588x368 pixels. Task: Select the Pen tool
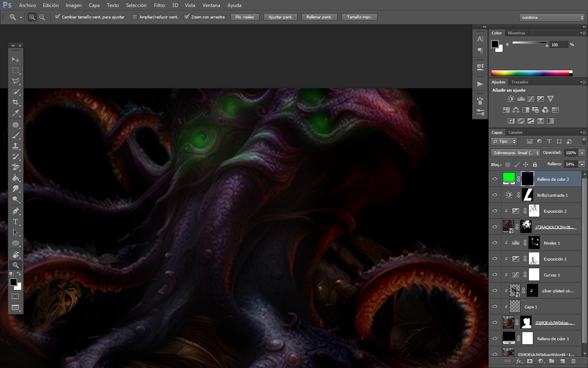pyautogui.click(x=16, y=211)
